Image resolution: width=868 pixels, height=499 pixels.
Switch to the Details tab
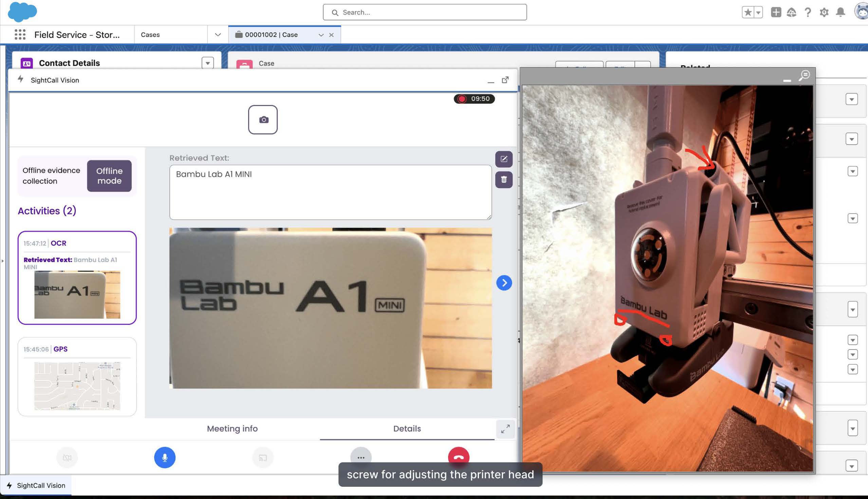point(407,428)
